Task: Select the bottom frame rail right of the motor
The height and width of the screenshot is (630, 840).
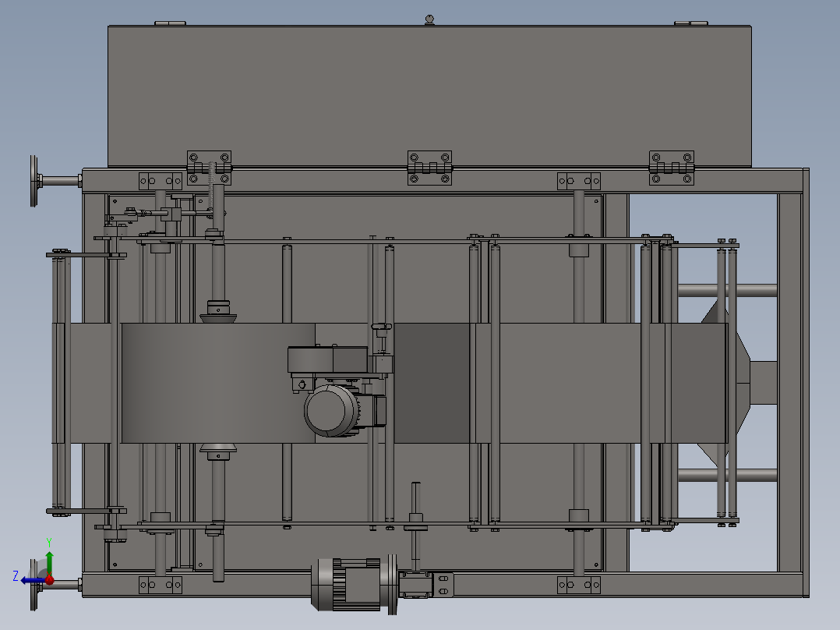Action: [626, 585]
